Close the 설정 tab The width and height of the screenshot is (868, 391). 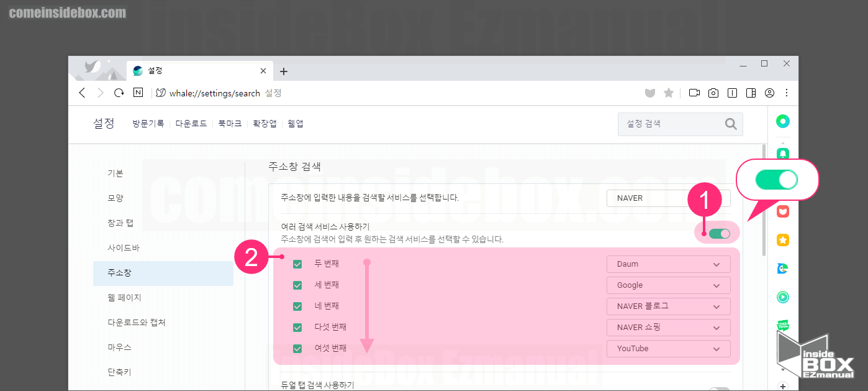coord(263,71)
